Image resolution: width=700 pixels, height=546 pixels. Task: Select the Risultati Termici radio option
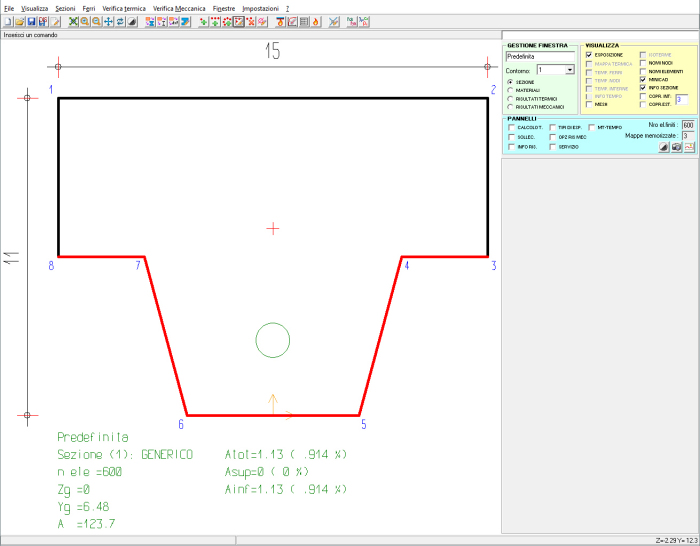click(511, 98)
